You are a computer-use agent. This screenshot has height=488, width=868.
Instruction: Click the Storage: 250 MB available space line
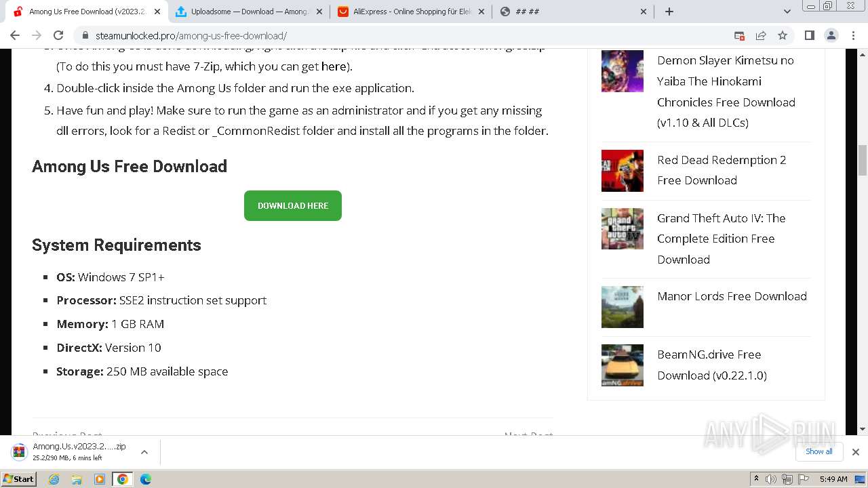(x=142, y=371)
